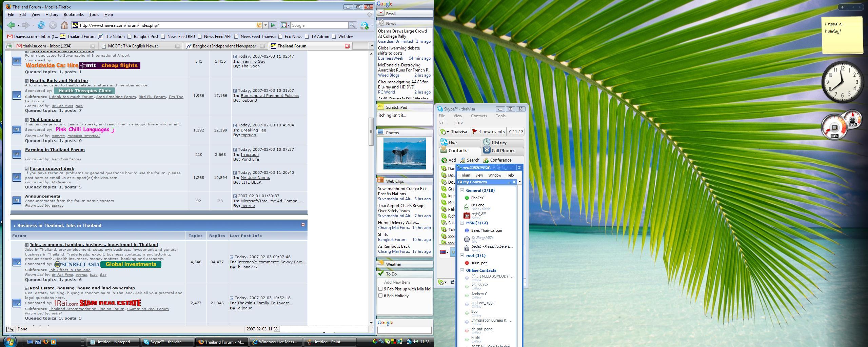
Task: Start a Skype Conference
Action: click(x=497, y=160)
